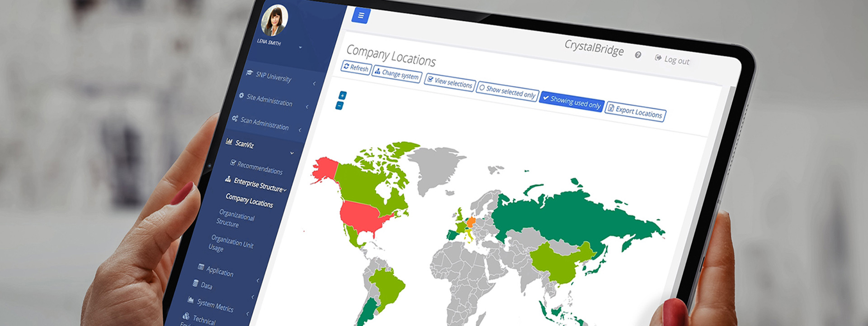
Task: Click Lena Smith's profile photo
Action: [x=274, y=20]
